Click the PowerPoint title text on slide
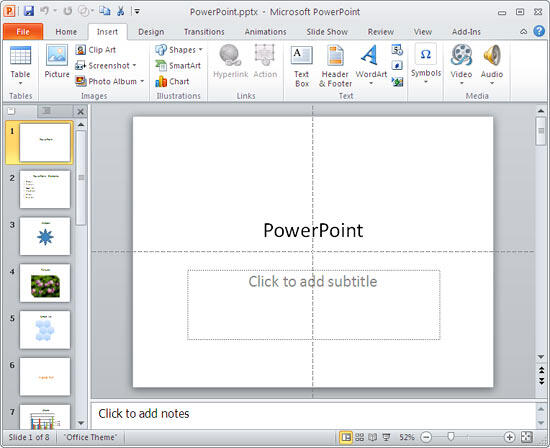Screen dimensions: 550x448 313,231
